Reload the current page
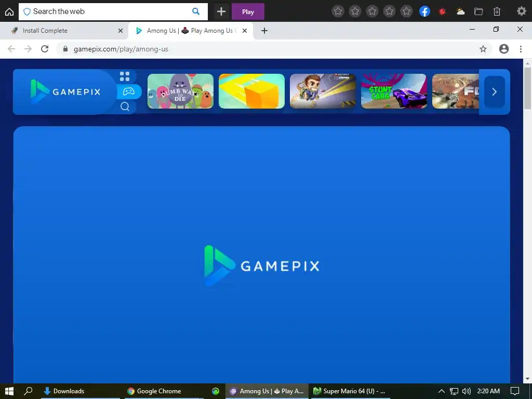 click(45, 49)
